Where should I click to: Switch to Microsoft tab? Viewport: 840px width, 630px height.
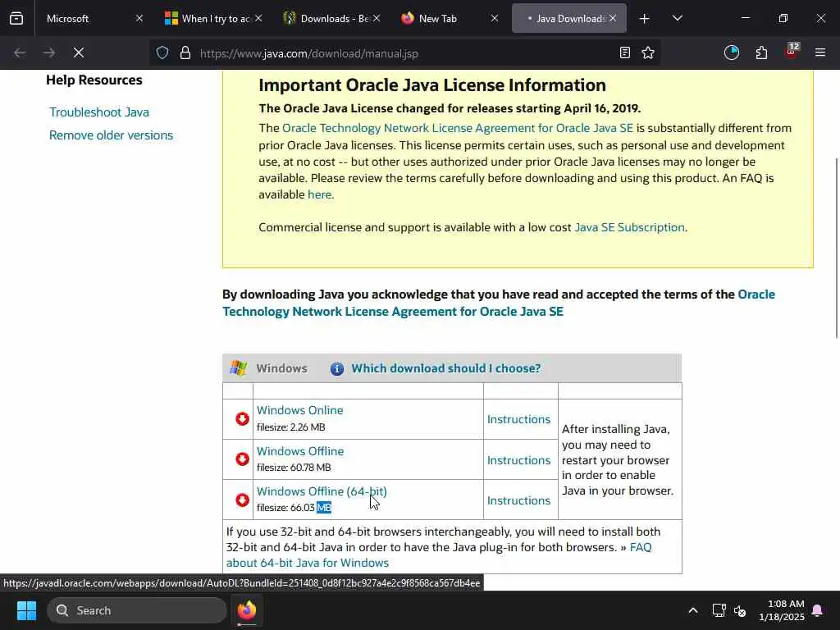(x=85, y=18)
